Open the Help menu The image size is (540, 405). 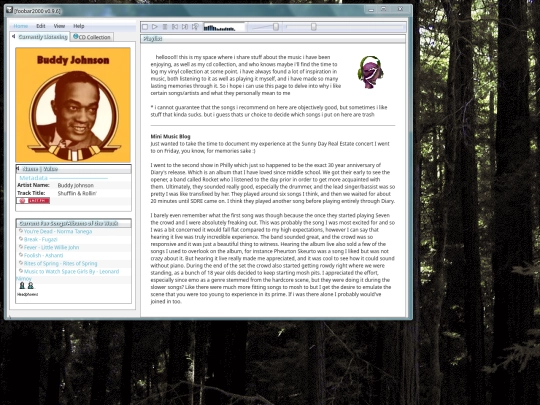tap(79, 26)
